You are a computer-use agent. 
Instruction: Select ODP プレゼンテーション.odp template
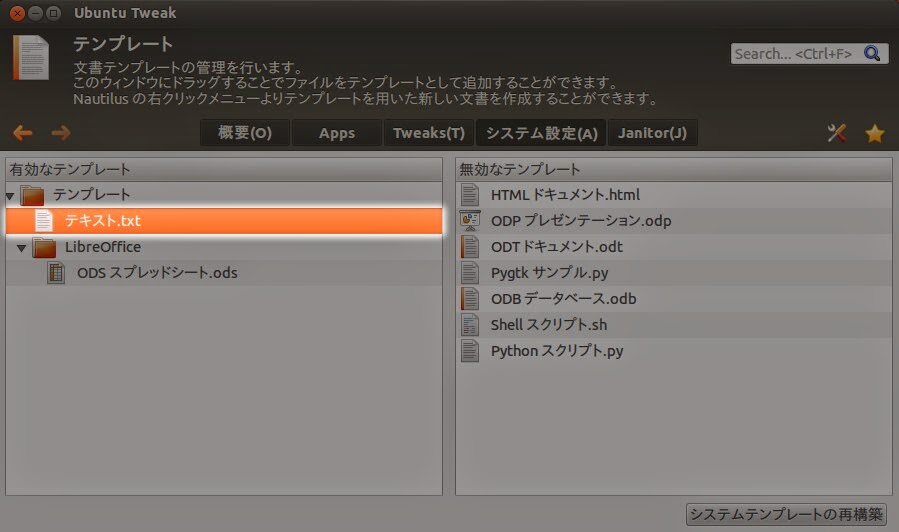point(674,221)
